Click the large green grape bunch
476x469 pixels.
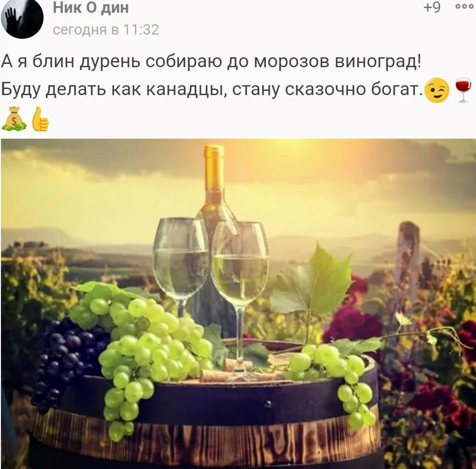click(143, 349)
